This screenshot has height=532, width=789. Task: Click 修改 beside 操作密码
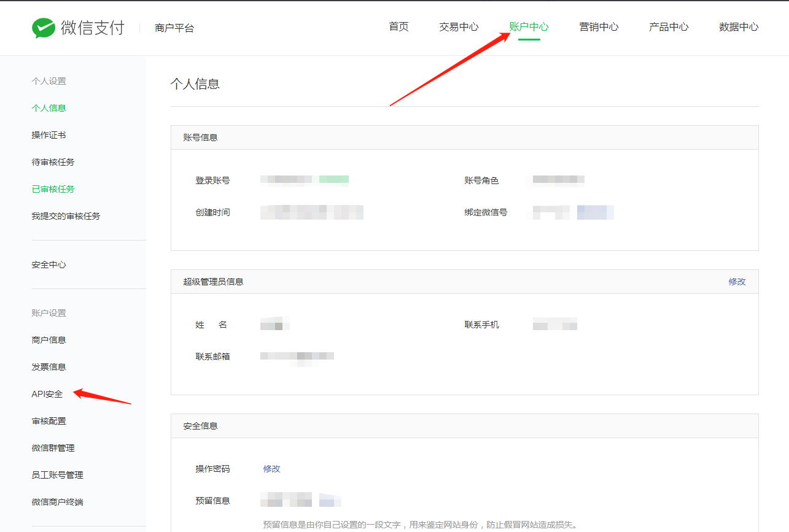(x=272, y=469)
